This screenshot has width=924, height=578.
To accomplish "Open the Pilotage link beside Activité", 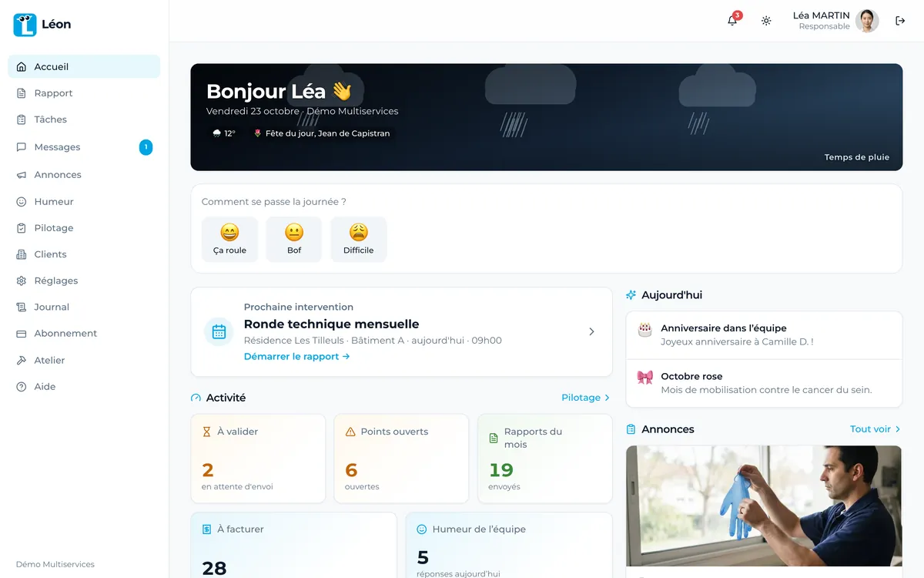I will 586,398.
